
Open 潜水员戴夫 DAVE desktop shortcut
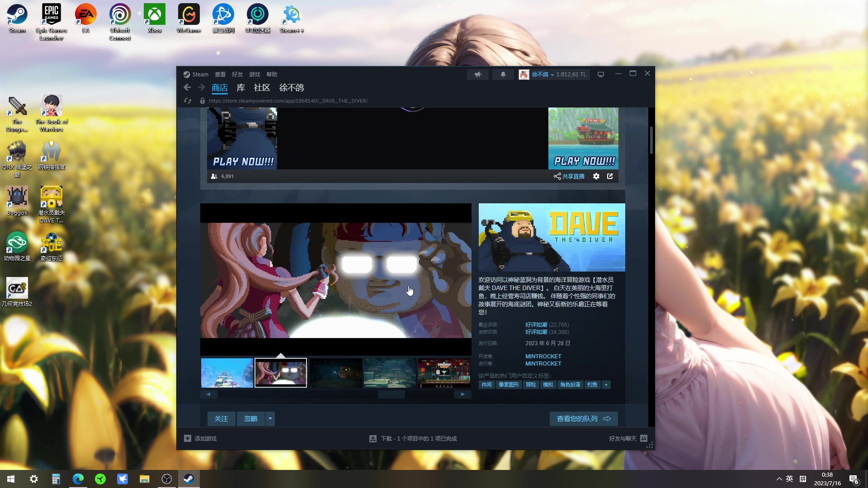click(x=52, y=205)
